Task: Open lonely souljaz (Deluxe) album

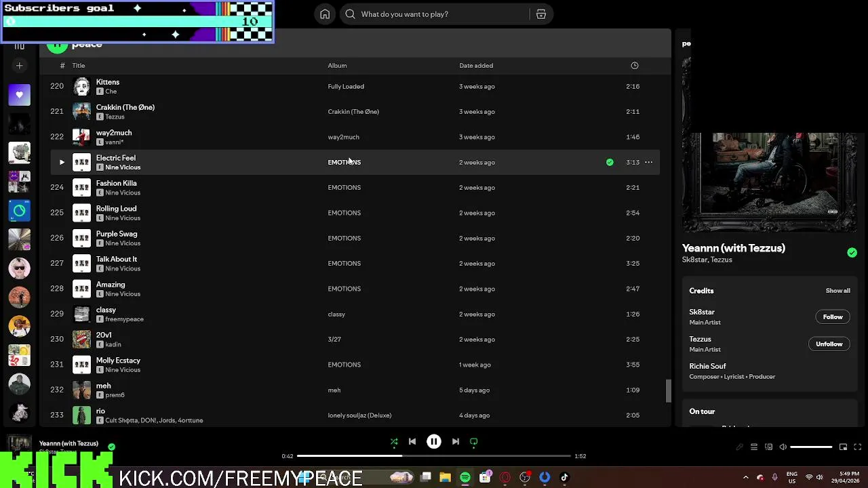Action: point(359,415)
